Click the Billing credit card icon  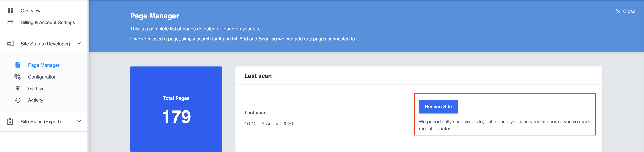coord(10,22)
